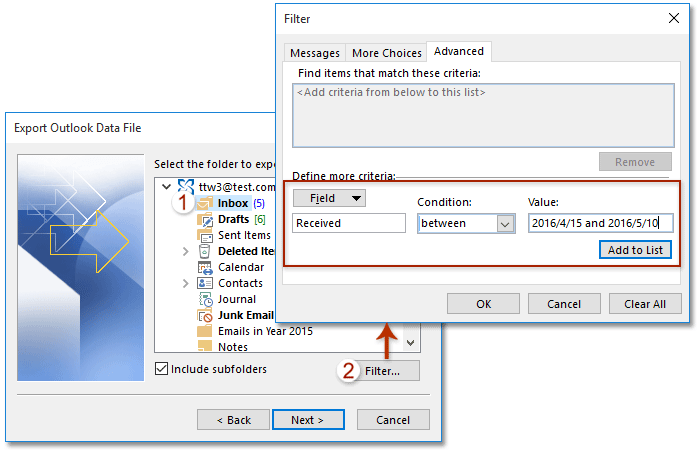
Task: Open the Field dropdown button
Action: 329,198
